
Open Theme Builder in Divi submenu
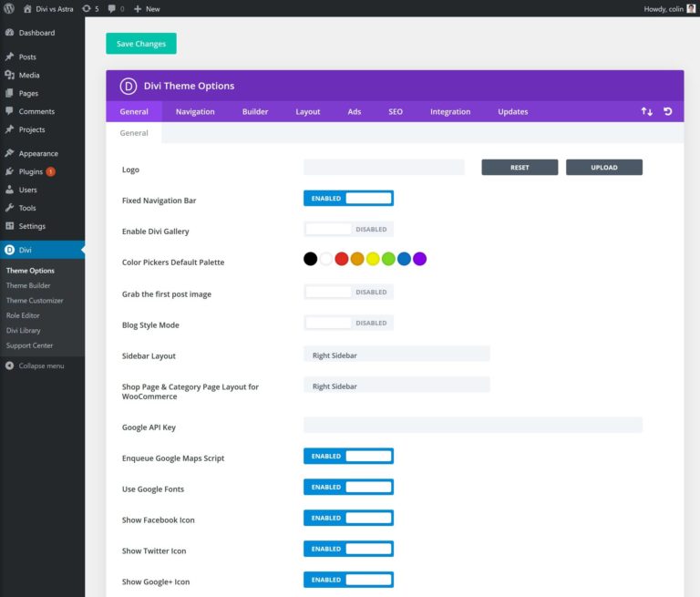[28, 285]
